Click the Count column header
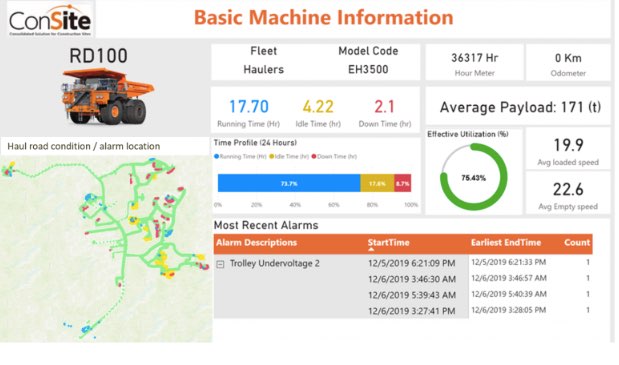 577,243
